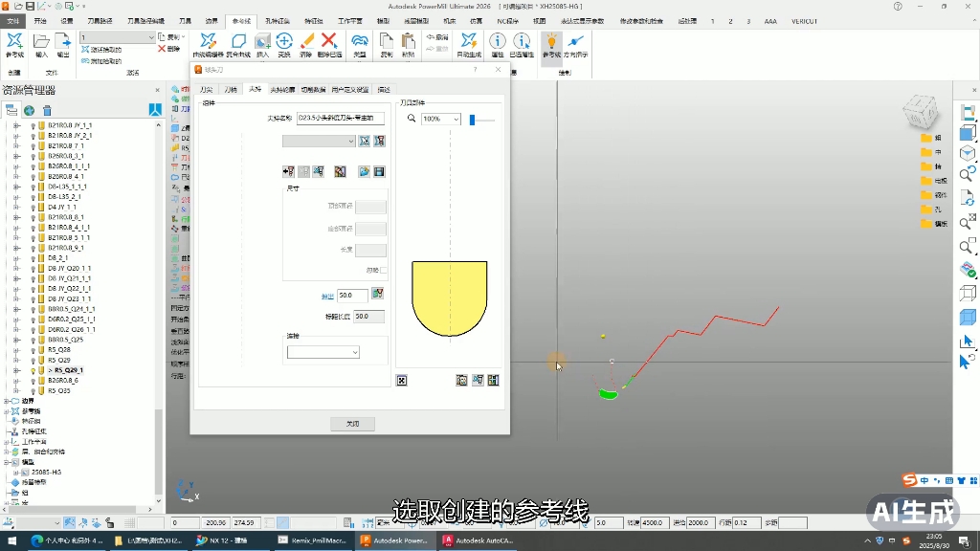Viewport: 980px width, 551px height.
Task: Click the fit-view icon below tool preview
Action: [402, 381]
